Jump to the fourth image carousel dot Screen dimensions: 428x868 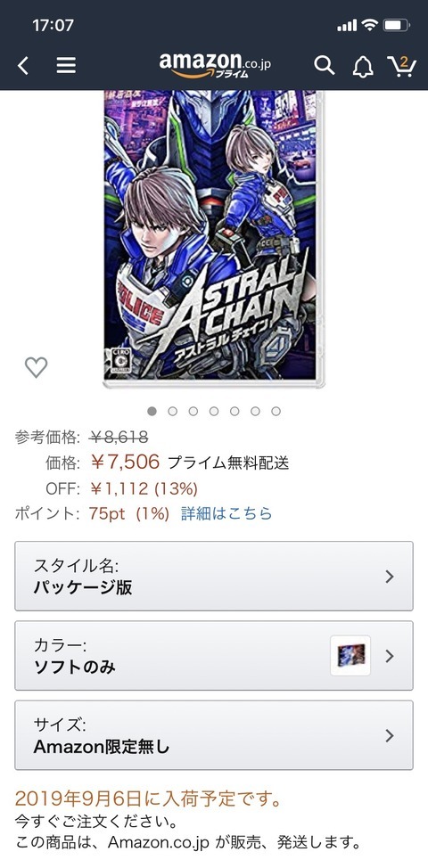214,411
